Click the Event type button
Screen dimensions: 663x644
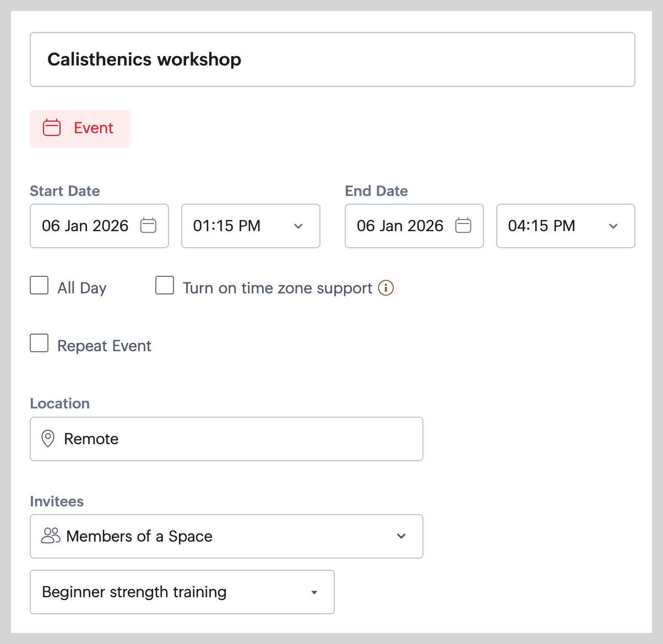coord(80,128)
